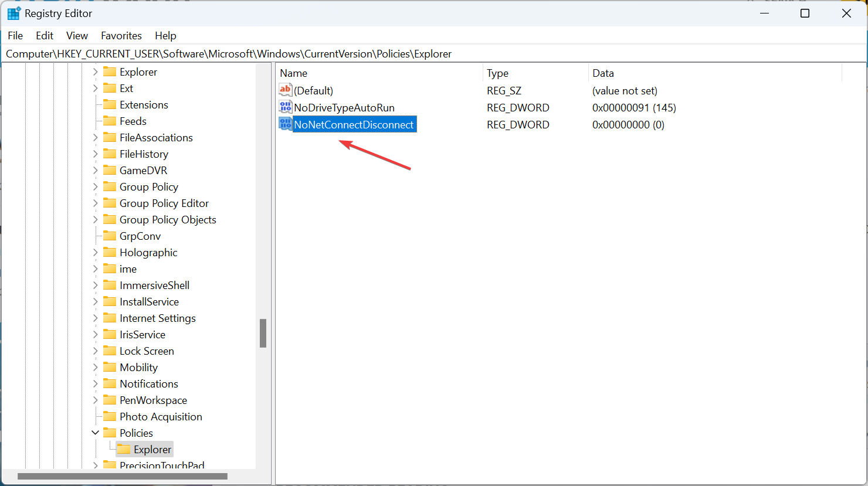Select the IrisService folder icon
This screenshot has width=868, height=486.
(110, 334)
